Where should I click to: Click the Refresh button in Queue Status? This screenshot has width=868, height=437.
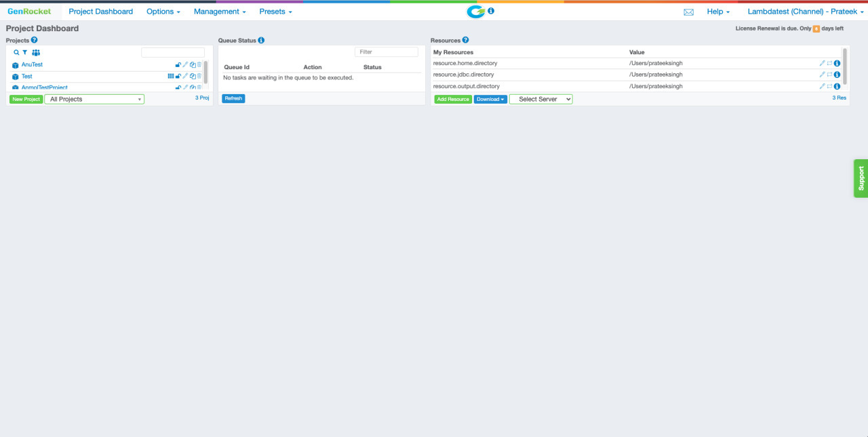pyautogui.click(x=233, y=98)
